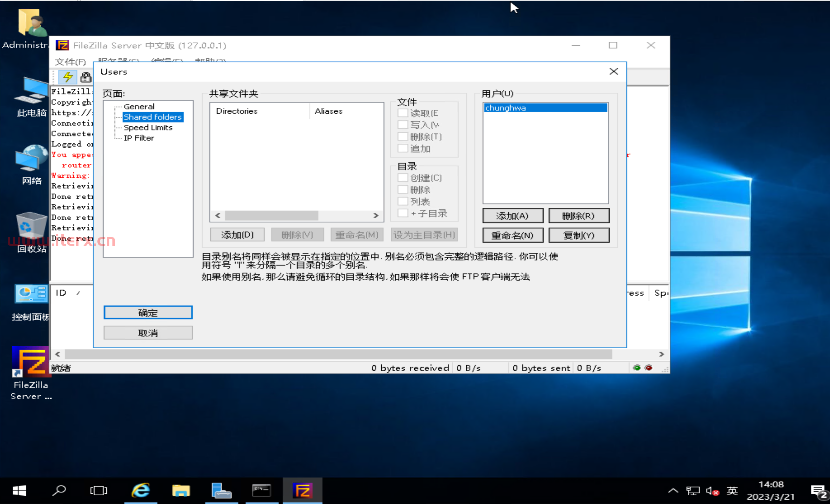Select Speed Limits page in tree
Image resolution: width=831 pixels, height=504 pixels.
[148, 127]
